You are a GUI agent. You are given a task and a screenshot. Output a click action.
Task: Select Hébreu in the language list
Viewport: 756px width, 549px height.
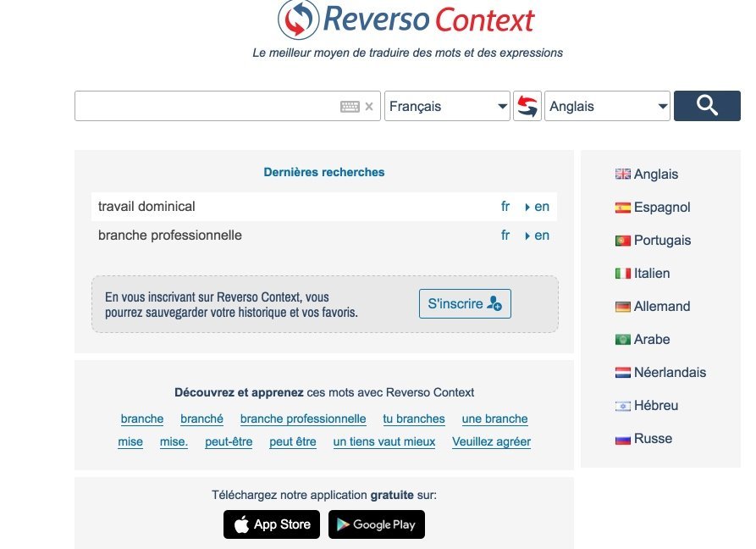(x=655, y=405)
